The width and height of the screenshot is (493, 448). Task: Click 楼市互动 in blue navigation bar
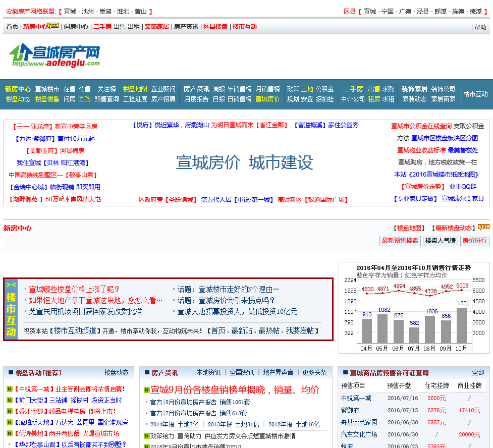(x=475, y=94)
